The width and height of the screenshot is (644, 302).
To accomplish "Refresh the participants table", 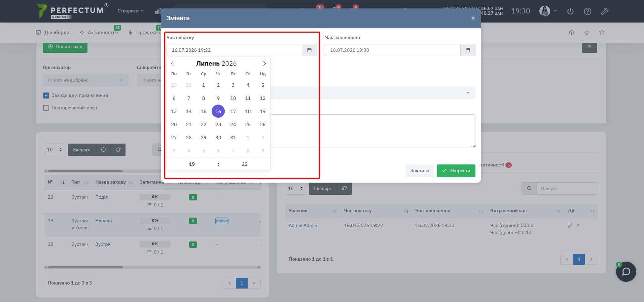I will (x=344, y=188).
